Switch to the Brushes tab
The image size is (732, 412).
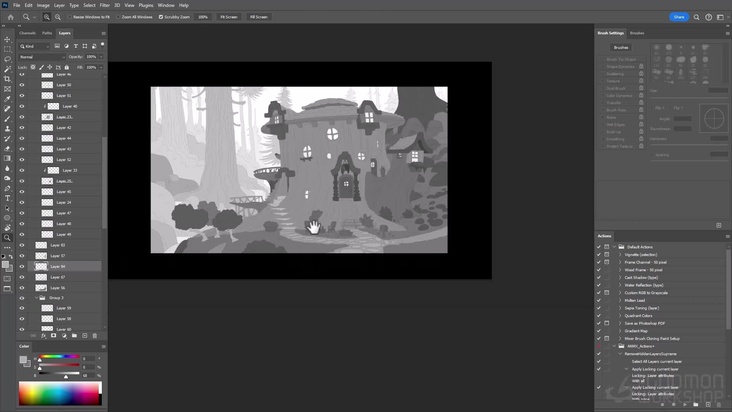(637, 33)
